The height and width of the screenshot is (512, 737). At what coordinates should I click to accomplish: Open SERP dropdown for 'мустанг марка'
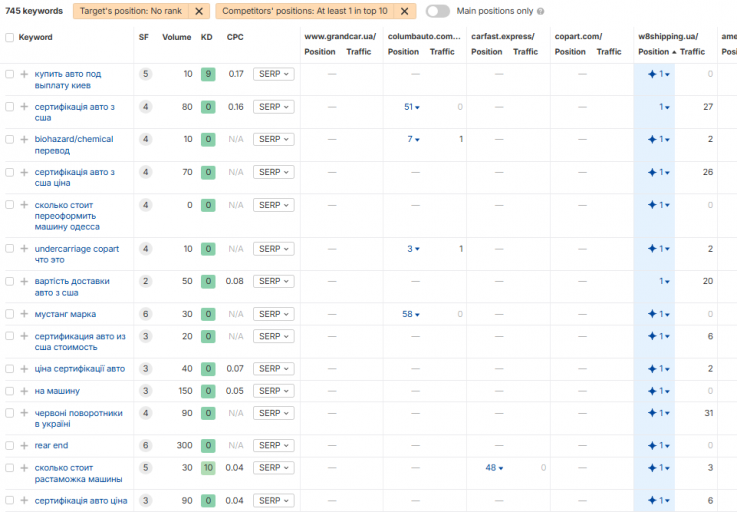(x=274, y=314)
